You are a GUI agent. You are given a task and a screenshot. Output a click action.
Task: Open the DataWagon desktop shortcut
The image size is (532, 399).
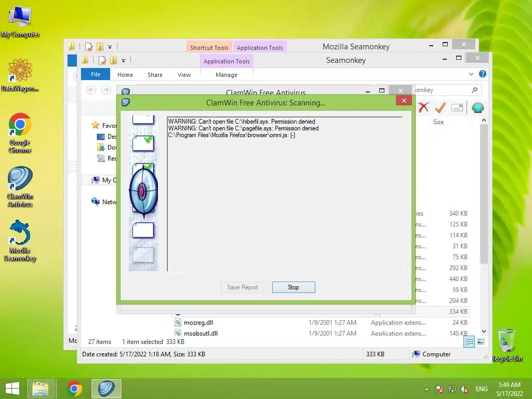coord(20,75)
